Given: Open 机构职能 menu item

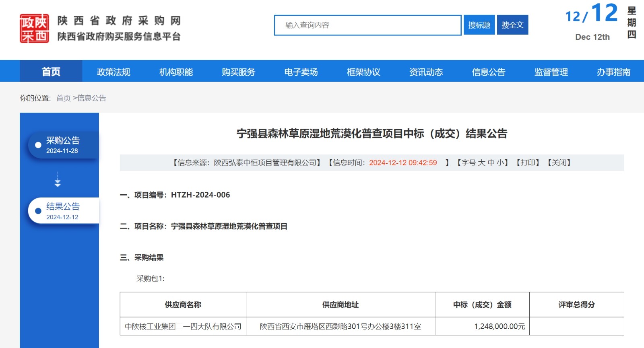Looking at the screenshot, I should 176,72.
